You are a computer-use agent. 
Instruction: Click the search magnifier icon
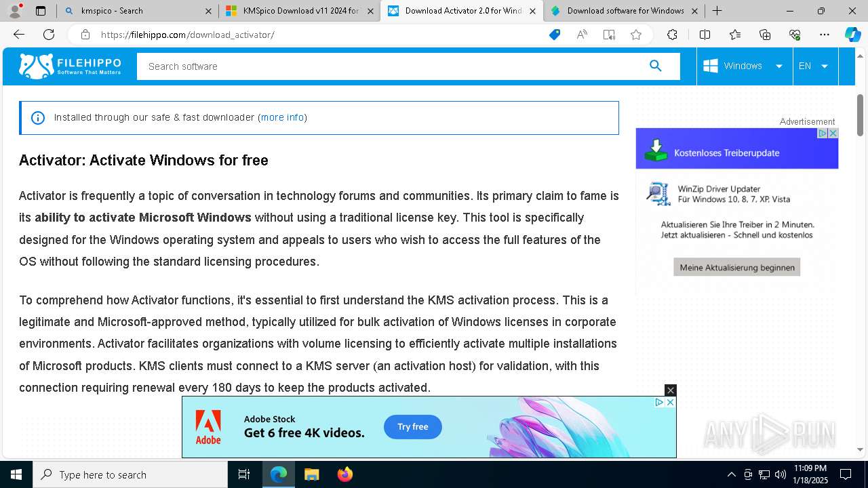pyautogui.click(x=655, y=66)
